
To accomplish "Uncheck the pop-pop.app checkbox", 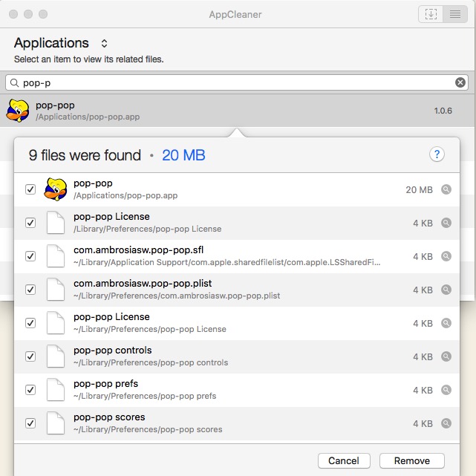I will (30, 189).
